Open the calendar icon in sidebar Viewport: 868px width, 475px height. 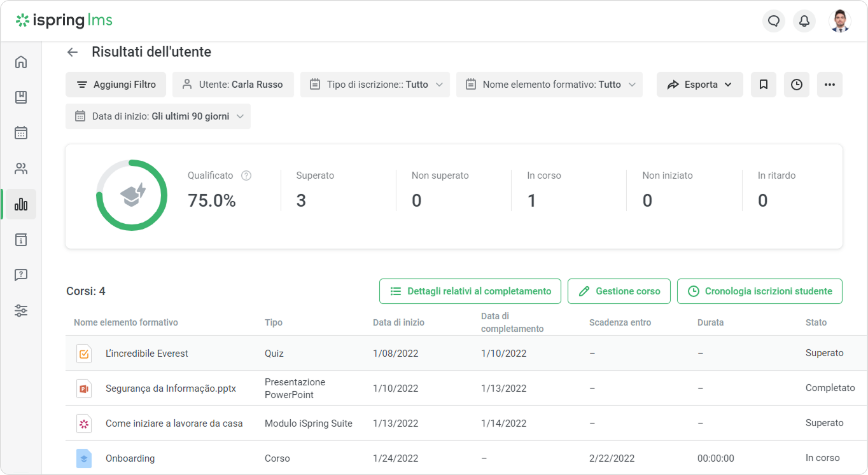[x=21, y=133]
